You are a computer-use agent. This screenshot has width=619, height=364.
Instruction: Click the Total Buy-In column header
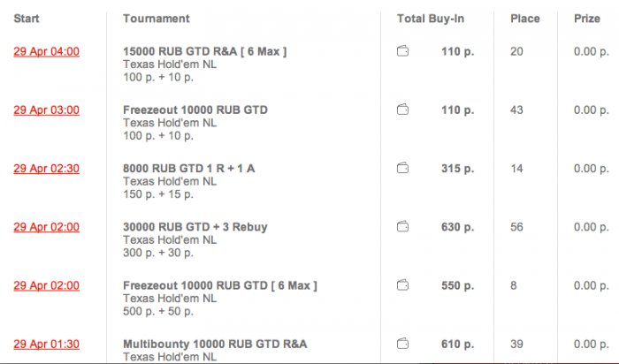coord(432,19)
